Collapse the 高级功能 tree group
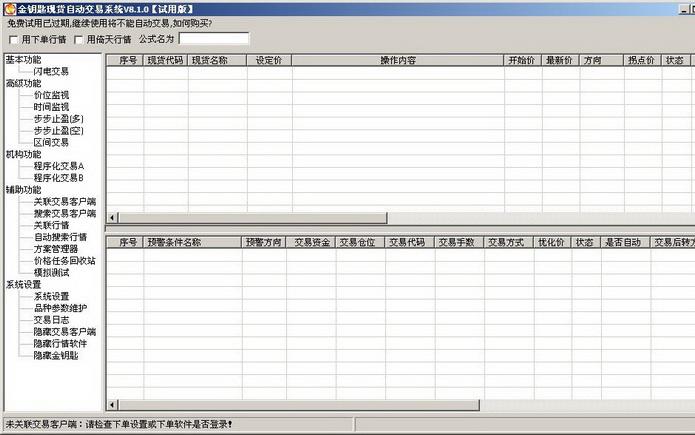This screenshot has height=435, width=695. tap(23, 84)
